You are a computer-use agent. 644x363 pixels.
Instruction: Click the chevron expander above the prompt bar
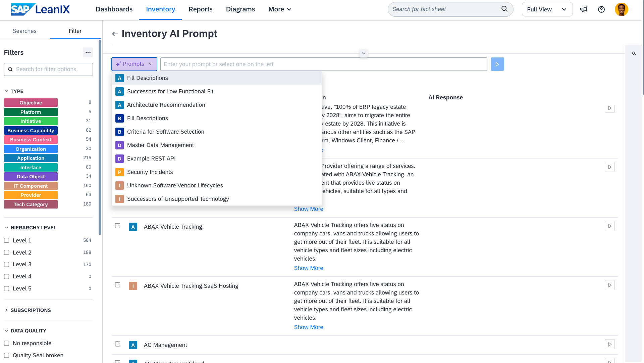point(363,53)
